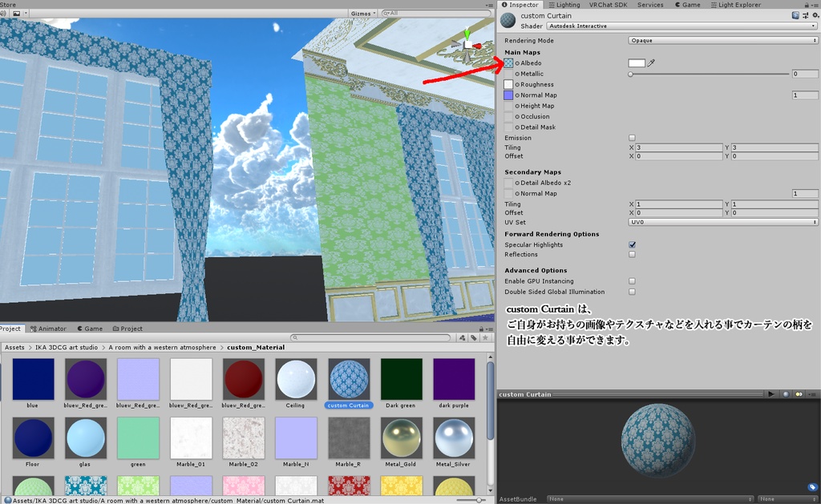Open the Inspector gear settings menu
This screenshot has height=504, width=821.
pyautogui.click(x=815, y=16)
